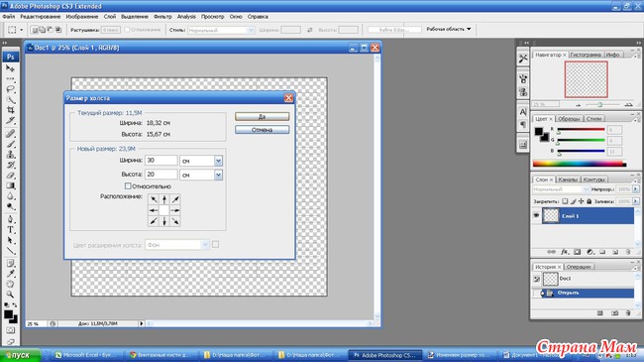Click the Refine Edge button
Screen dimensions: 644x362
coord(394,30)
